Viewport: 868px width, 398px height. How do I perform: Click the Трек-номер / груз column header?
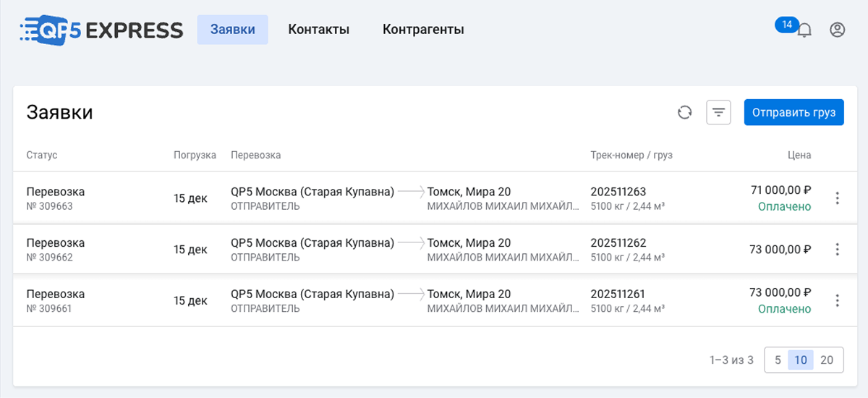coord(631,155)
